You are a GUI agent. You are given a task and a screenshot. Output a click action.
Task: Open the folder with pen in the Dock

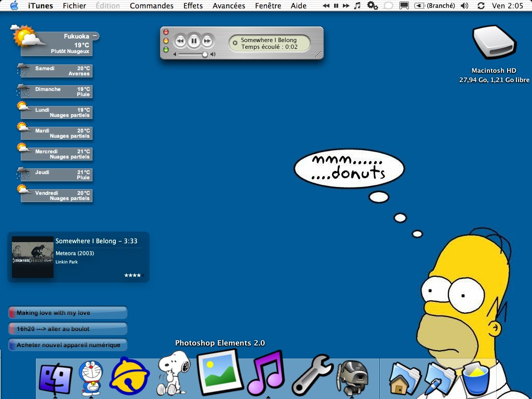440,379
